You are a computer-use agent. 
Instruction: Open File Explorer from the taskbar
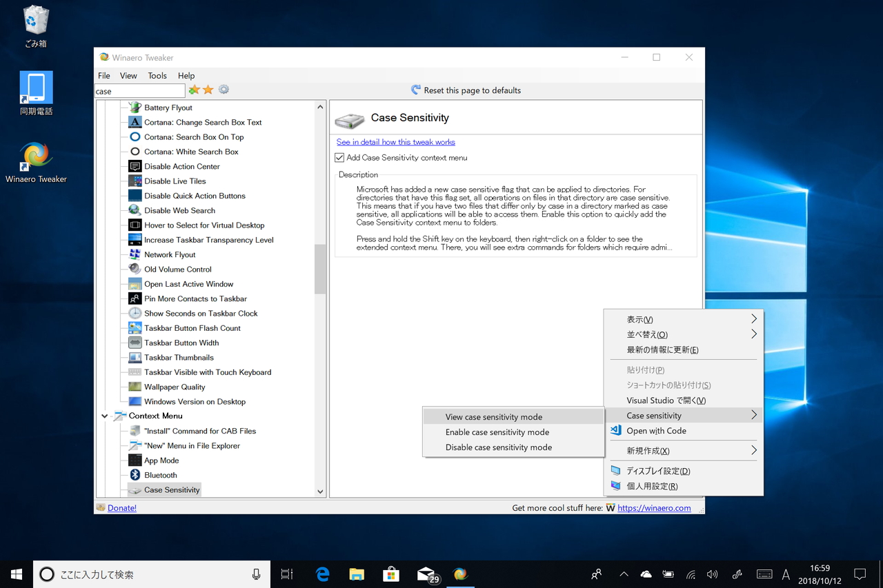pyautogui.click(x=357, y=574)
